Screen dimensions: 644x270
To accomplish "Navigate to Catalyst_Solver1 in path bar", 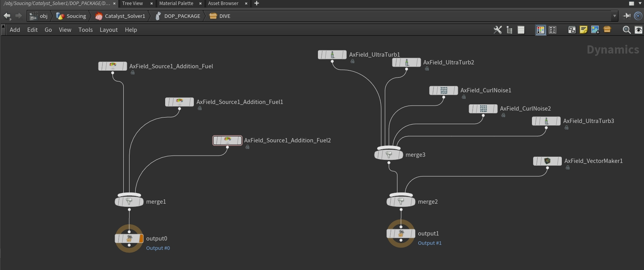I will [120, 16].
